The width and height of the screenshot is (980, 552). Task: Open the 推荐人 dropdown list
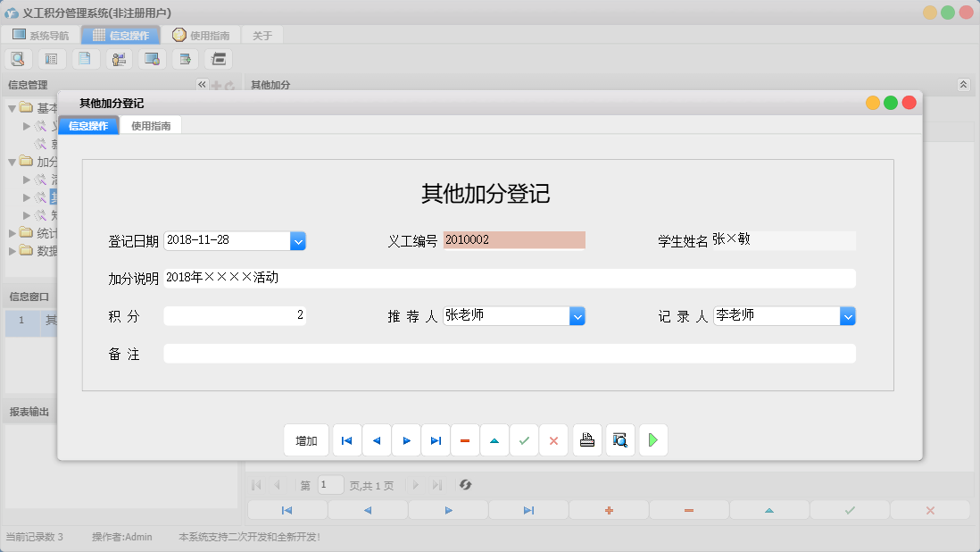pos(577,315)
